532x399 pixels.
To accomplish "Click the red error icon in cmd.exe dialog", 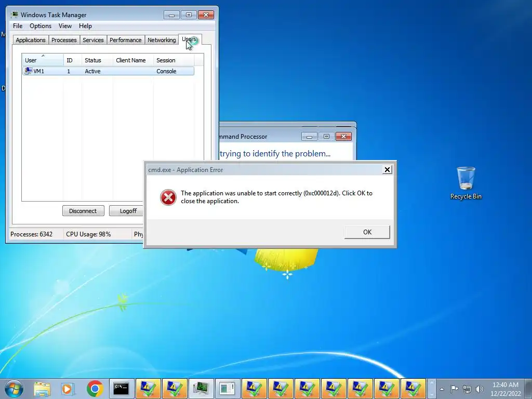I will pos(168,197).
